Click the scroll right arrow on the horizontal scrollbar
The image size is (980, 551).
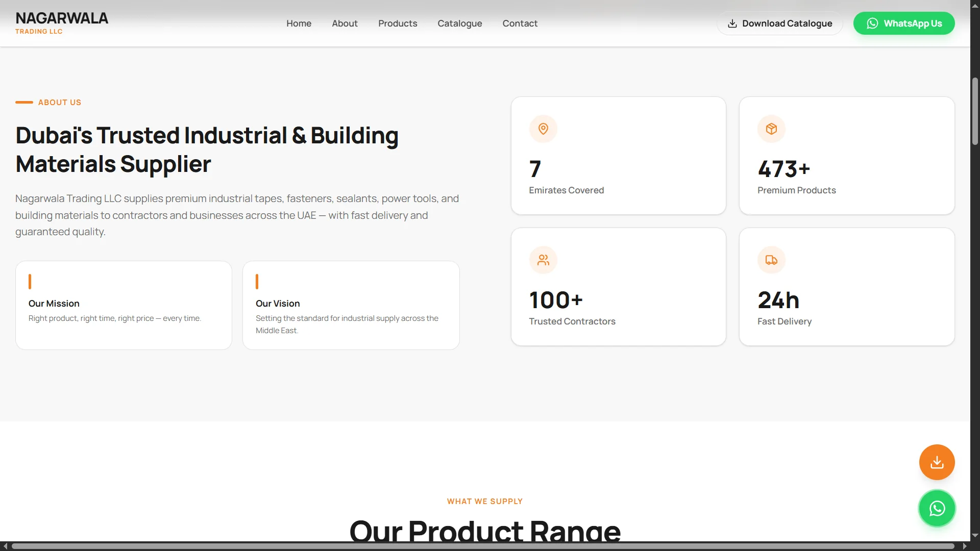coord(965,546)
